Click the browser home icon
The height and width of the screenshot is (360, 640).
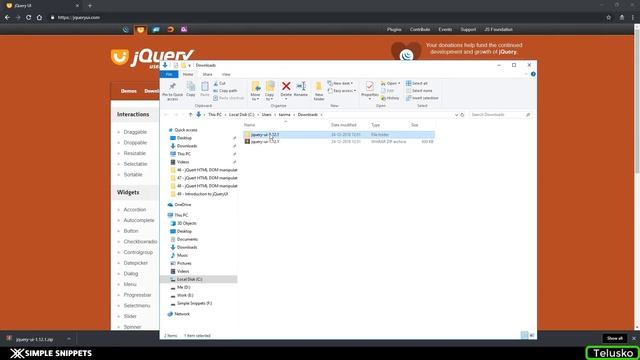pos(39,18)
